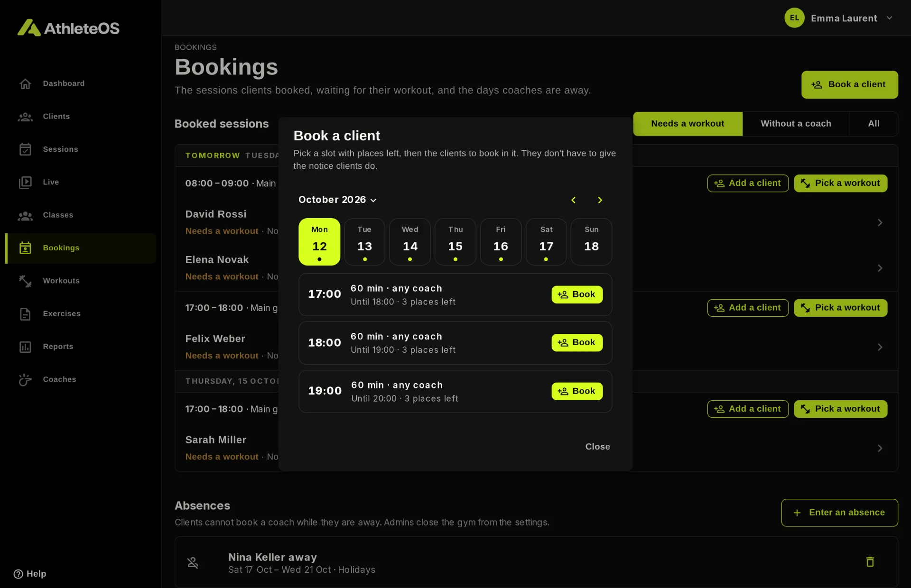Select Thu 15 in the date picker
Screen dimensions: 911x588
point(455,242)
